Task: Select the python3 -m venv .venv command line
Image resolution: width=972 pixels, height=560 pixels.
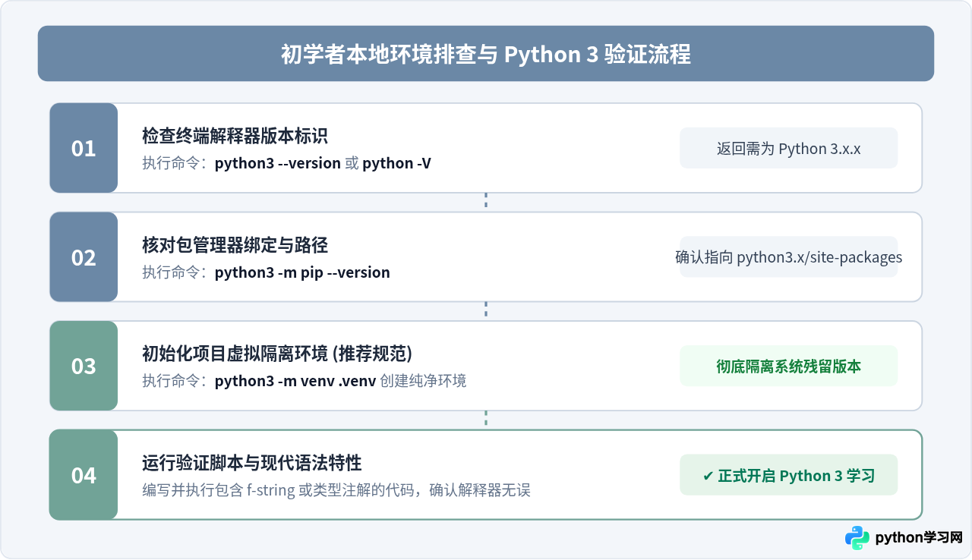Action: pyautogui.click(x=305, y=381)
